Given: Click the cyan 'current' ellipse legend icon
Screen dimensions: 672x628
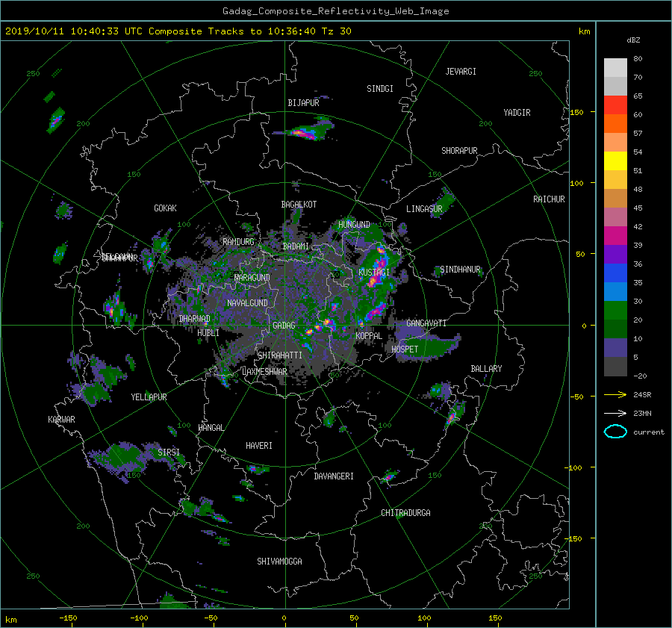Looking at the screenshot, I should click(x=615, y=432).
